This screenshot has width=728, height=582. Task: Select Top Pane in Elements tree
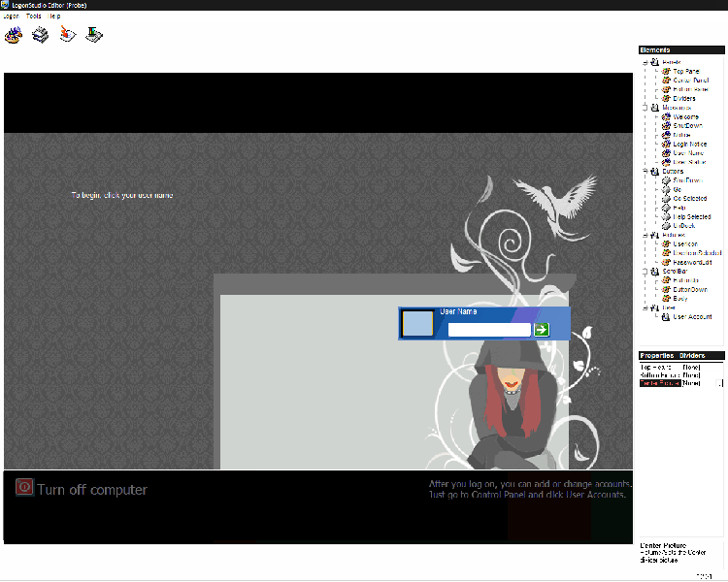pyautogui.click(x=685, y=71)
